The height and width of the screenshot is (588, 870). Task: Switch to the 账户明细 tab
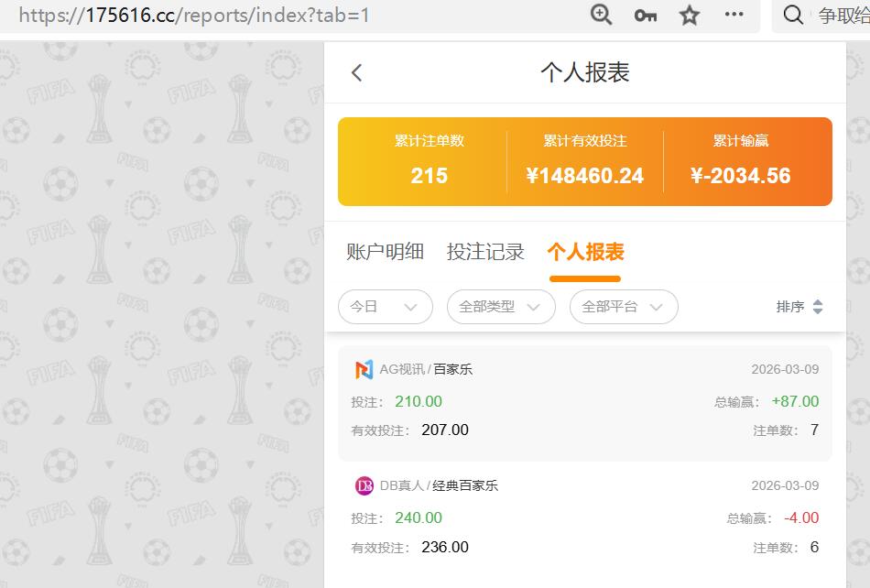tap(383, 251)
